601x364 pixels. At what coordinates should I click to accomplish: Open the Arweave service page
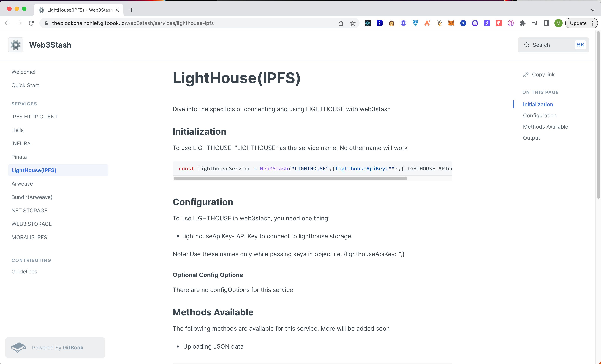22,184
